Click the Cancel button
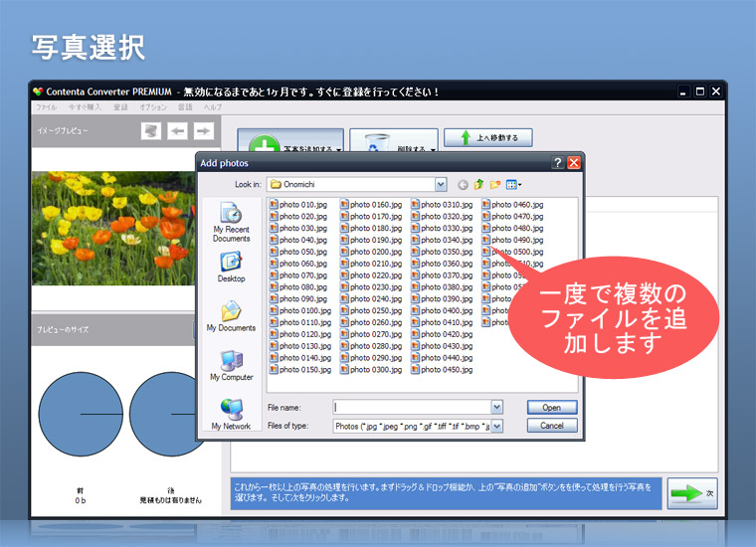756x547 pixels. pyautogui.click(x=552, y=426)
